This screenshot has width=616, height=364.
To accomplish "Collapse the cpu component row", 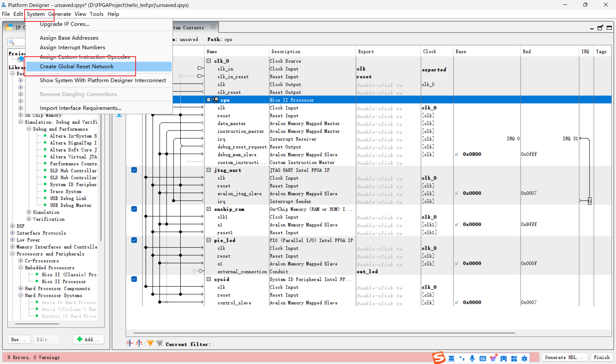I will (209, 100).
